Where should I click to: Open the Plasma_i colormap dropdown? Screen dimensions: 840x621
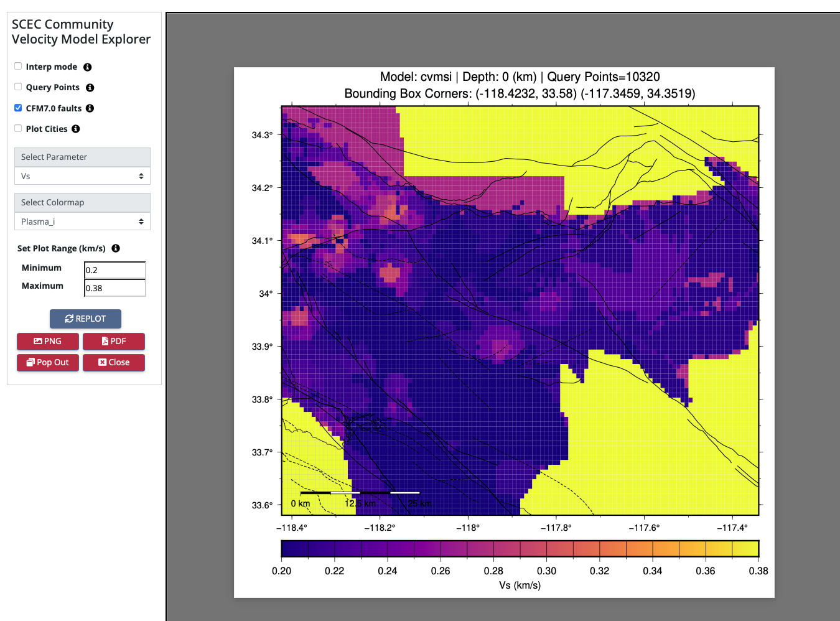tap(82, 222)
